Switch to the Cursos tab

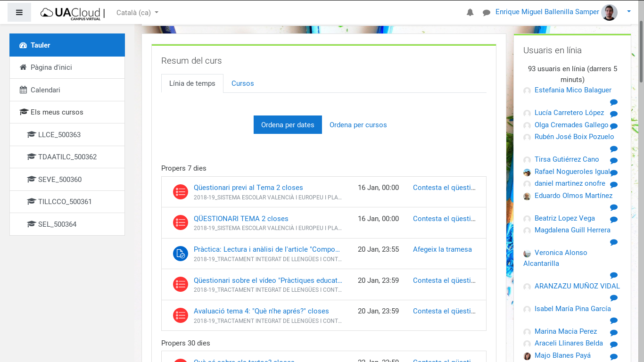[x=242, y=83]
